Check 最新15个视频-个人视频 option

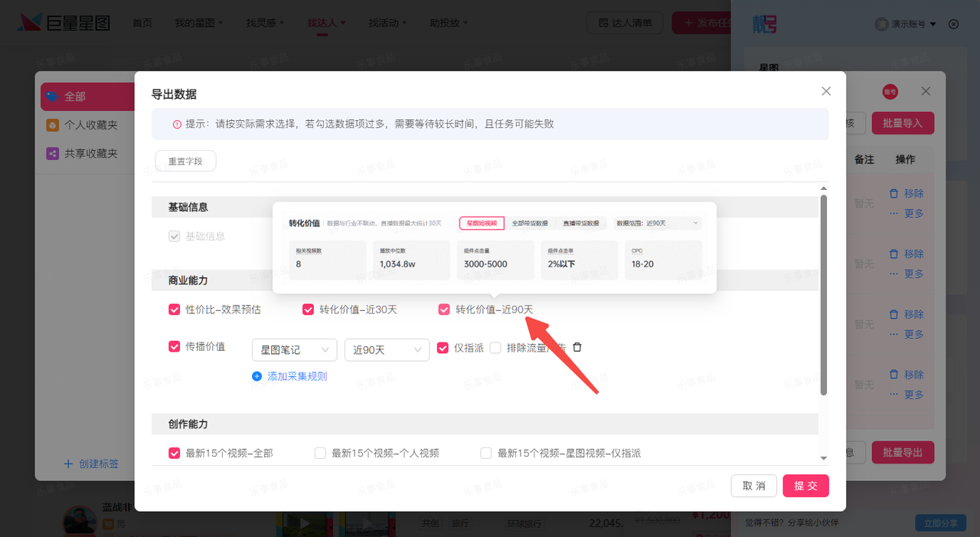pyautogui.click(x=321, y=453)
